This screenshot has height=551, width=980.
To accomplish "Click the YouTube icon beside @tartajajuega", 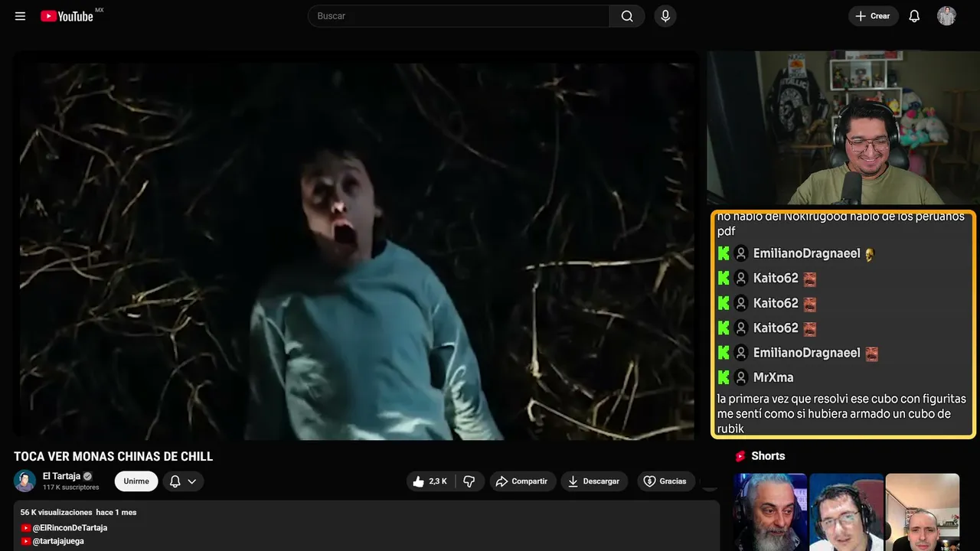I will tap(26, 541).
